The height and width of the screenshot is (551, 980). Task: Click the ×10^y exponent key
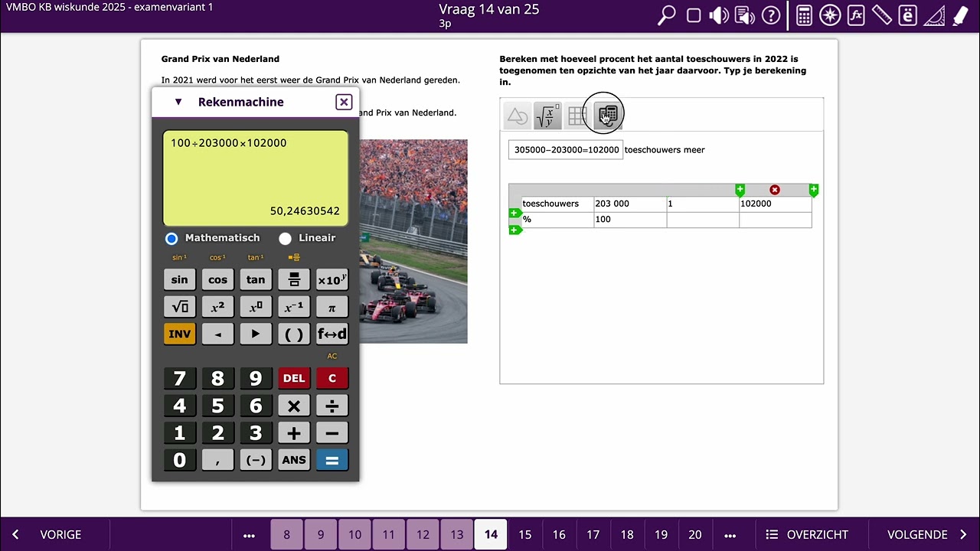[x=332, y=279]
